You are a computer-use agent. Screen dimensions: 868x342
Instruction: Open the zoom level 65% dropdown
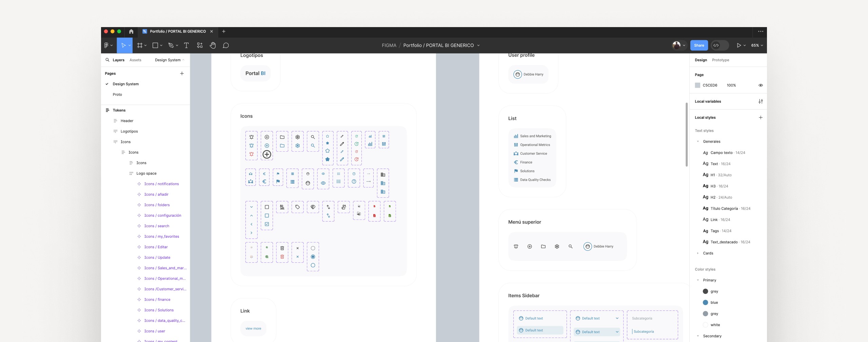tap(757, 45)
